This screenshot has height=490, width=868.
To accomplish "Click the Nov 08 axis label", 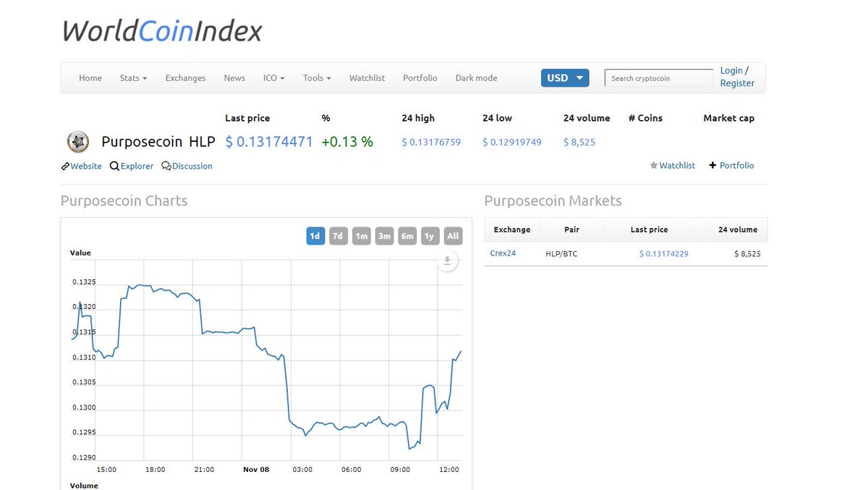I will pos(256,470).
